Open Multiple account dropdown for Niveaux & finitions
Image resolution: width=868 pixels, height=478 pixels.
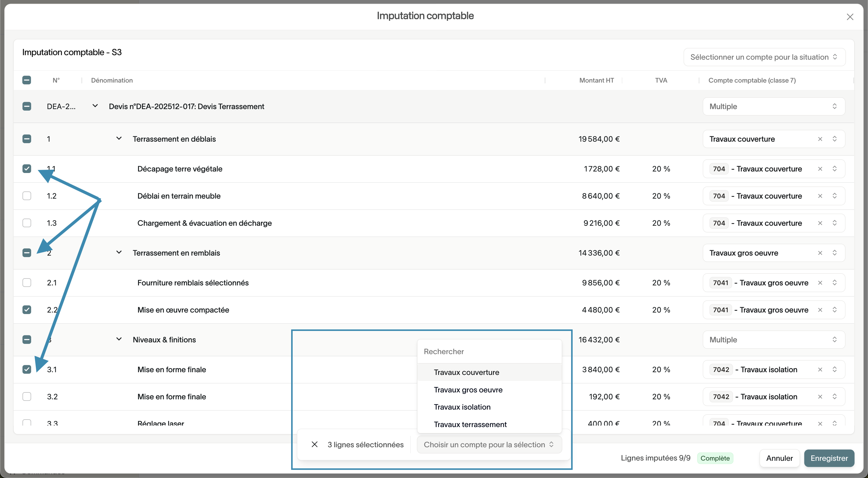coord(773,340)
